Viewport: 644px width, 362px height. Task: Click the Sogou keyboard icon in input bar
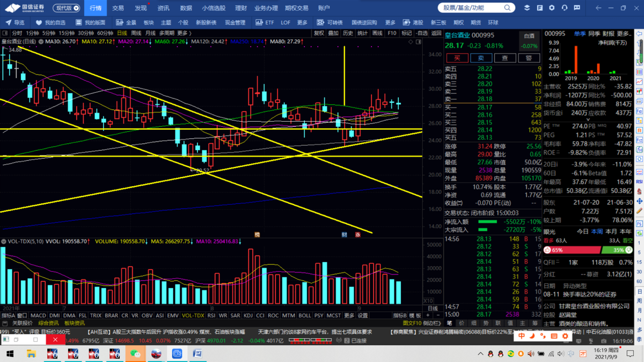click(554, 336)
